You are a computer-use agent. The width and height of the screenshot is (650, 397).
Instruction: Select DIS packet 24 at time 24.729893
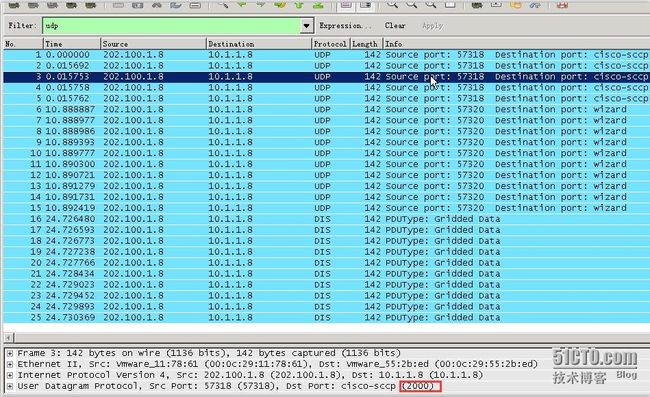click(x=327, y=307)
